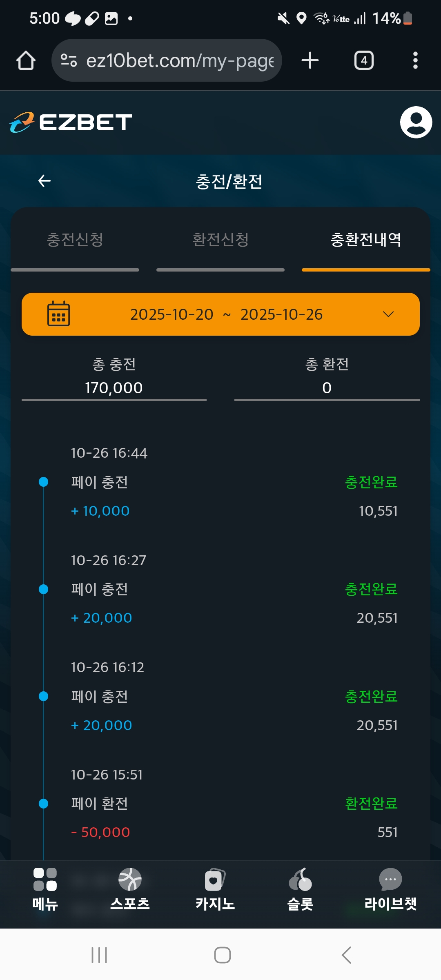This screenshot has width=441, height=980.
Task: Expand the date range dropdown chevron
Action: [x=388, y=314]
